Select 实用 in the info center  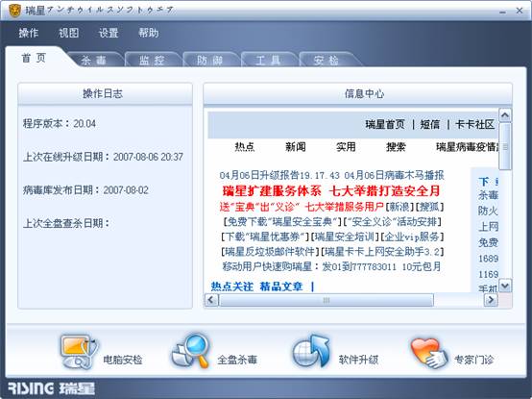pyautogui.click(x=346, y=147)
